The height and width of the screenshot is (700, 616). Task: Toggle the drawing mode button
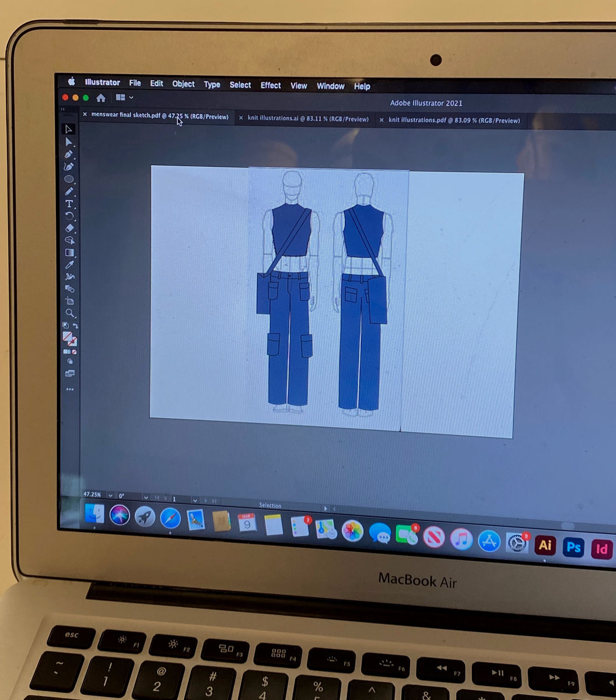click(x=70, y=361)
